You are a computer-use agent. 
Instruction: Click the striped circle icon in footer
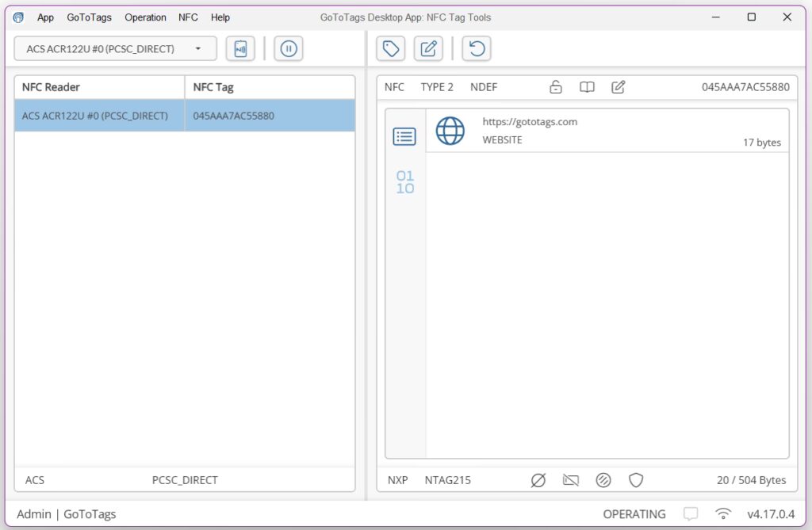click(x=603, y=480)
